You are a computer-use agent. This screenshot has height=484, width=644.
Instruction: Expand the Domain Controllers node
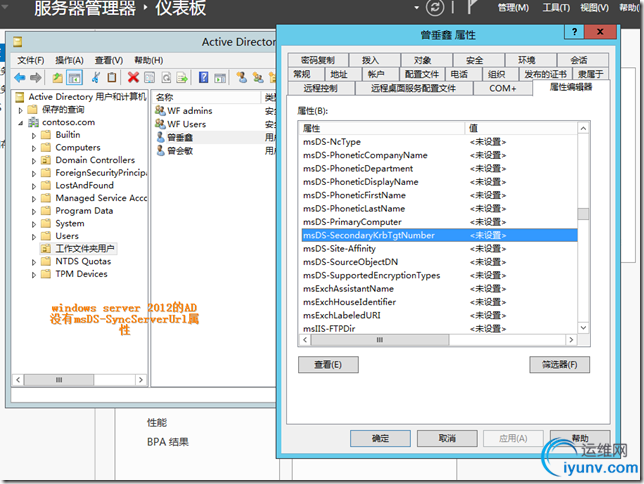click(34, 161)
